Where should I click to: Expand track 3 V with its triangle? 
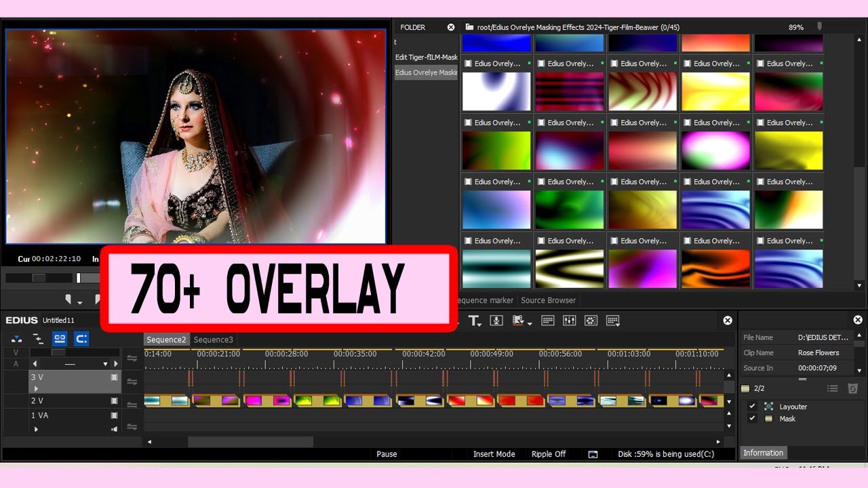[36, 390]
